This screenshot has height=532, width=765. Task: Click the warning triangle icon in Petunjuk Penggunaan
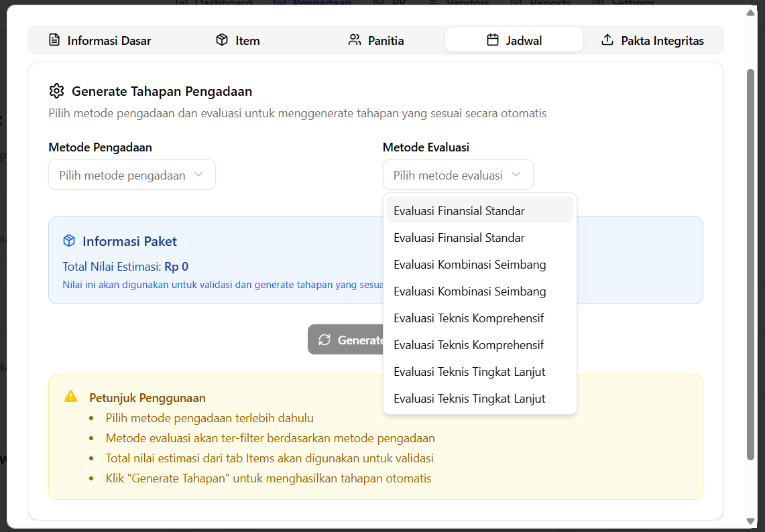tap(70, 397)
